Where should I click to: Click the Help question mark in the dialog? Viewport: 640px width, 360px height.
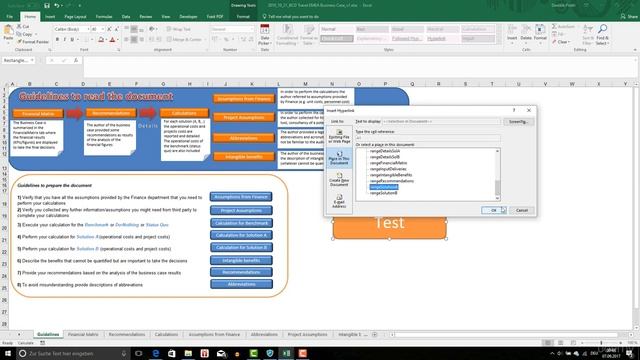pyautogui.click(x=514, y=110)
